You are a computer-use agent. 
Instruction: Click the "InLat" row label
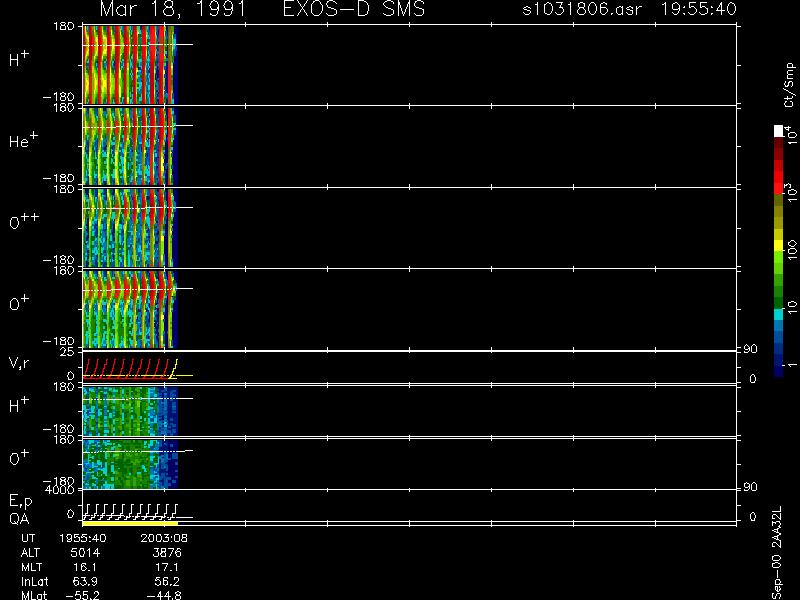(x=34, y=581)
